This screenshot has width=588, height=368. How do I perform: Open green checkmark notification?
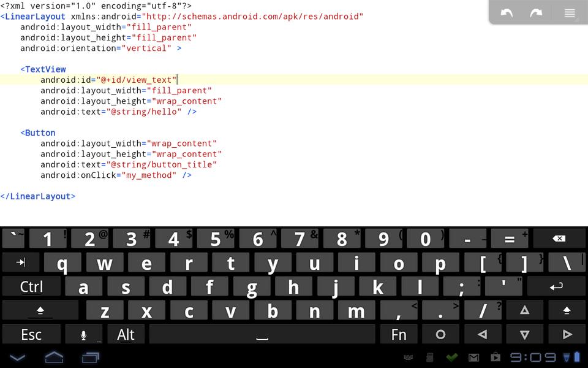click(x=452, y=357)
